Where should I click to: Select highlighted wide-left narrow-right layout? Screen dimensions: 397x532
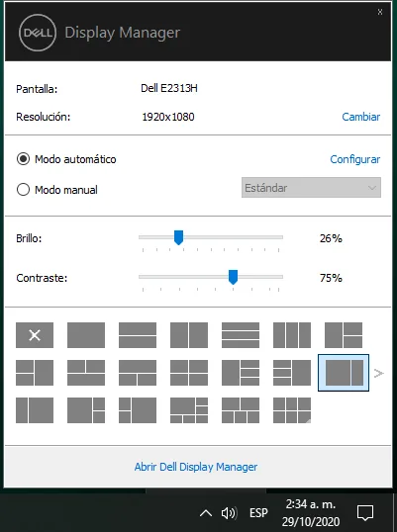tap(344, 373)
